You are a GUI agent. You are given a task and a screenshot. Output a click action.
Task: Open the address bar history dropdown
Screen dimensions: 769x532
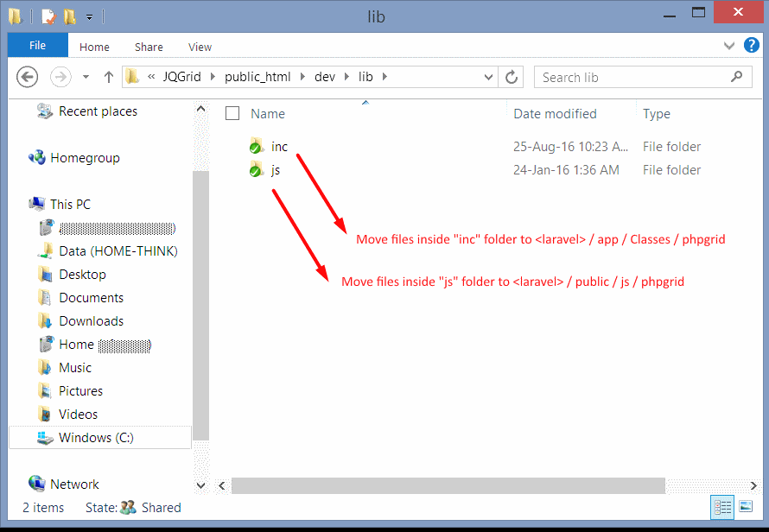pyautogui.click(x=489, y=77)
